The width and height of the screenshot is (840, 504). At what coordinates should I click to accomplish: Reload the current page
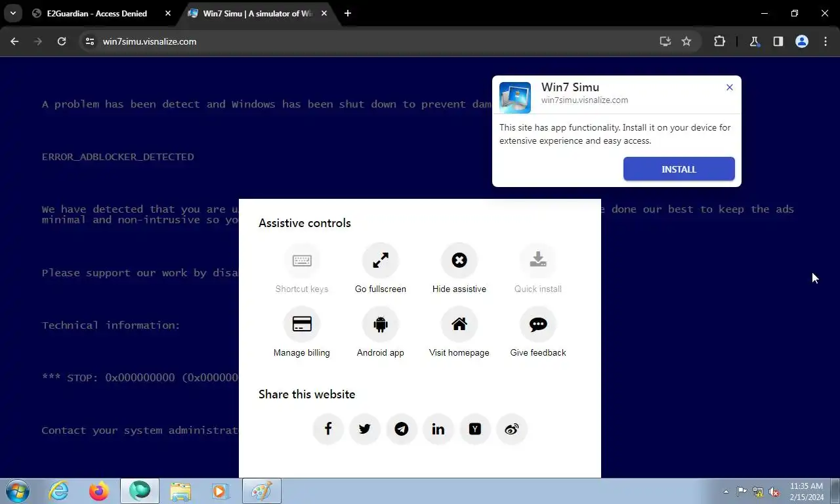click(x=62, y=41)
